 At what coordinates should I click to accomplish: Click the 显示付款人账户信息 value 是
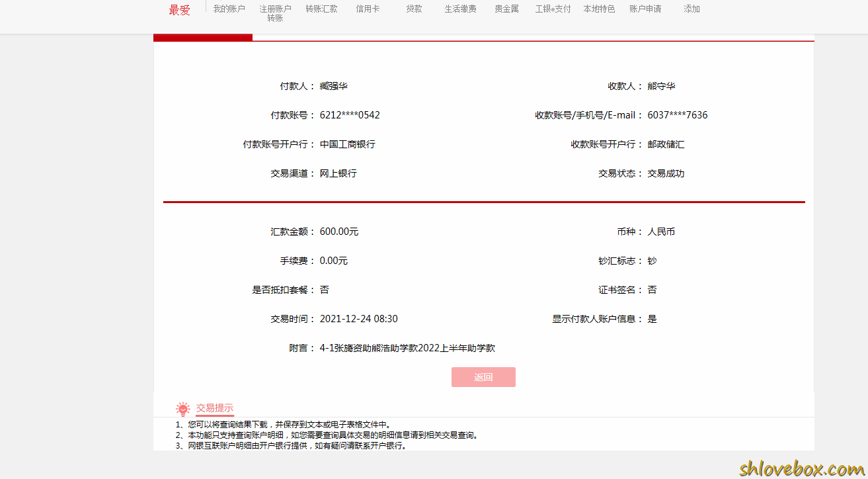click(x=652, y=319)
